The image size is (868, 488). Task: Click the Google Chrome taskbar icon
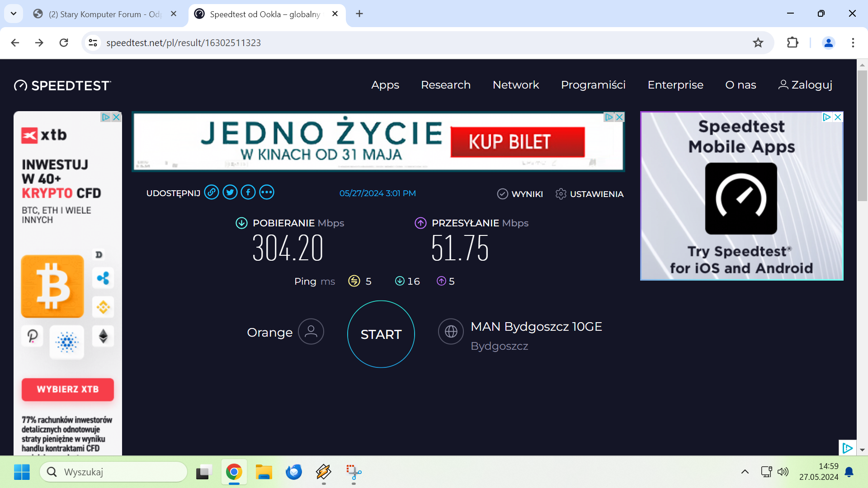234,472
